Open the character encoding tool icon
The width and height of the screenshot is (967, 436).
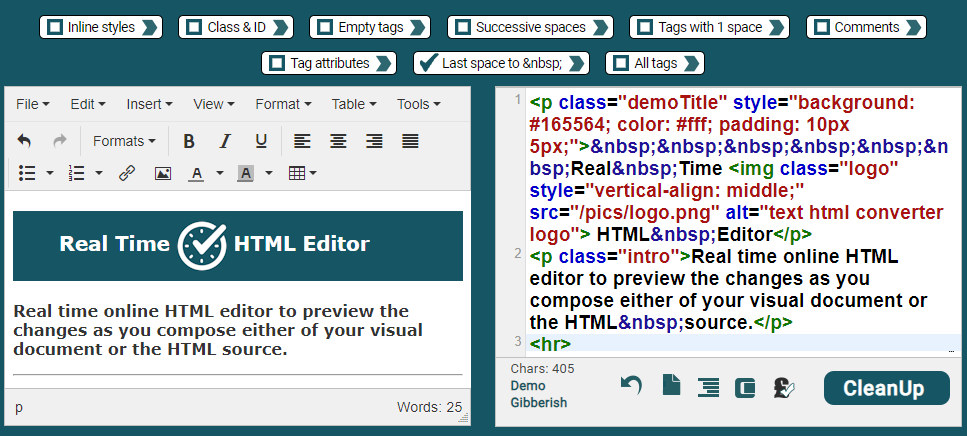784,387
